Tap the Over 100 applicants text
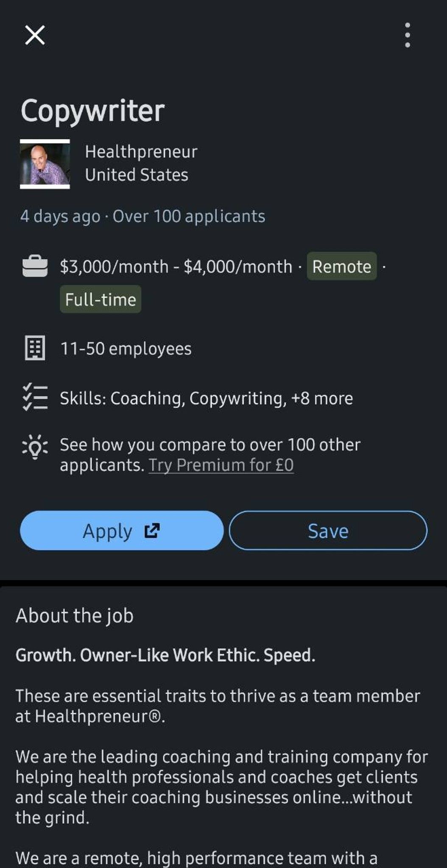This screenshot has width=447, height=868. 189,217
